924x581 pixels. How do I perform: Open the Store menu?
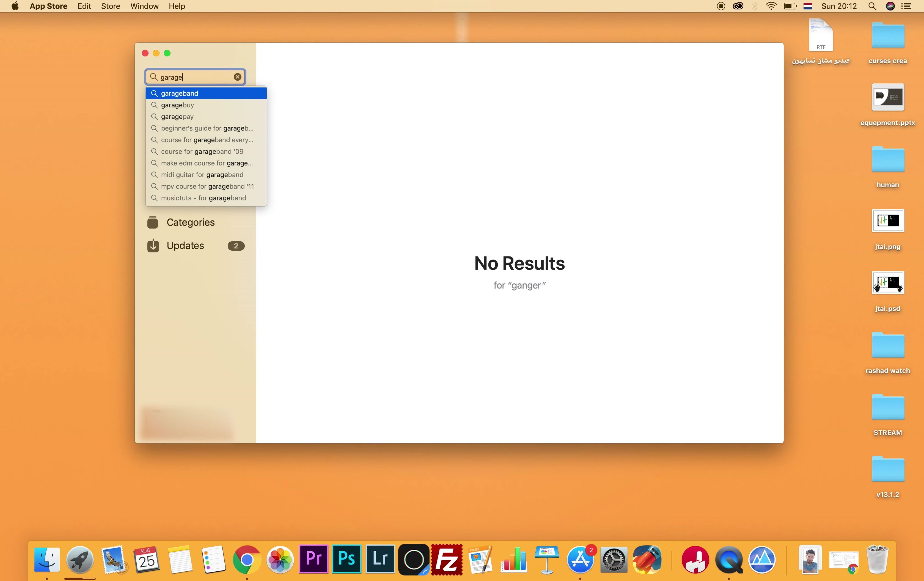point(111,6)
